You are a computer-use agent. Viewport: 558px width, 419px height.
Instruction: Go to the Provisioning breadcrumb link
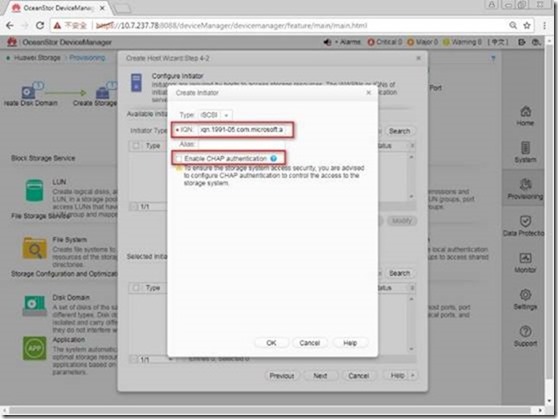tap(87, 58)
